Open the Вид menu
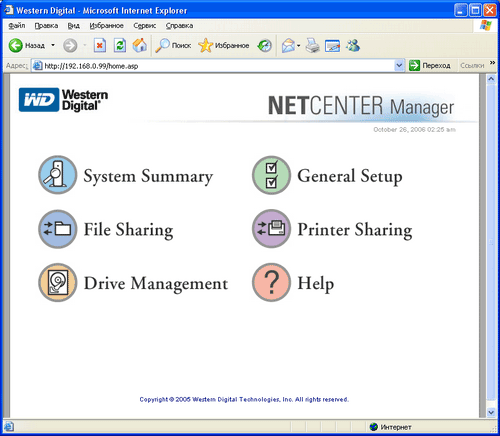The height and width of the screenshot is (436, 500). pyautogui.click(x=73, y=26)
